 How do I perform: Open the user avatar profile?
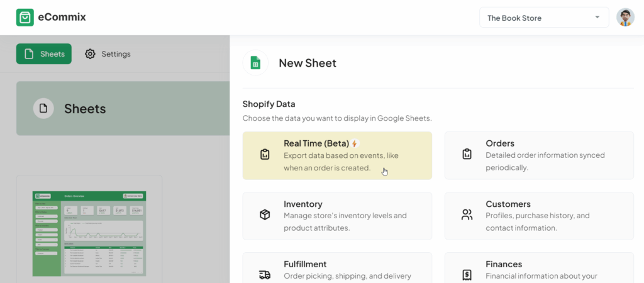click(x=625, y=18)
